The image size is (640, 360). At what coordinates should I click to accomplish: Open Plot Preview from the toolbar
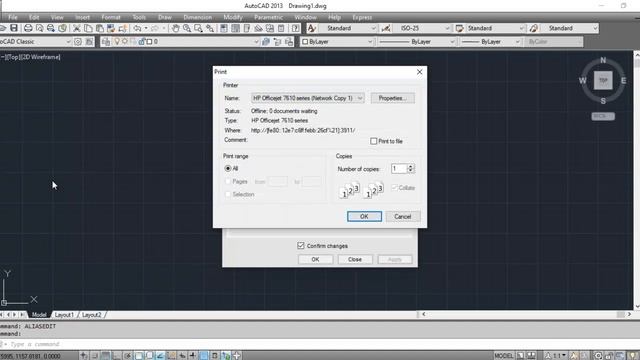click(x=40, y=28)
